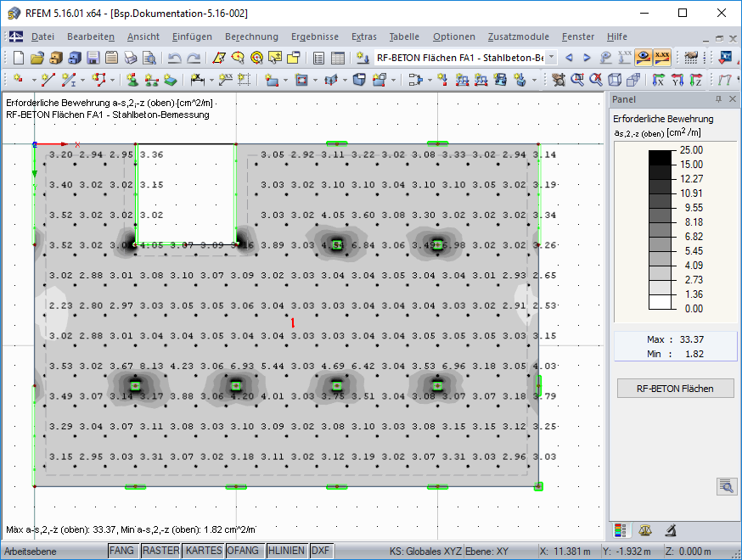Toggle show results eye button
The image size is (742, 560).
click(x=644, y=58)
